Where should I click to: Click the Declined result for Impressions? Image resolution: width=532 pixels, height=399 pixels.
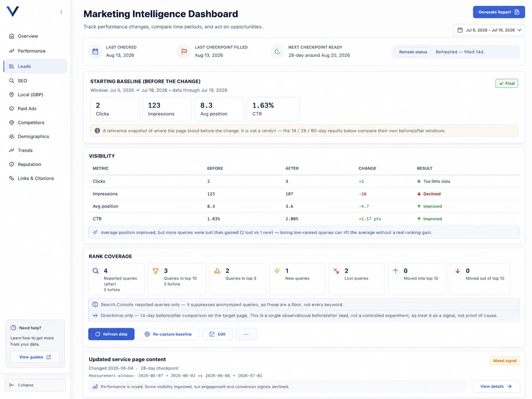pos(429,194)
